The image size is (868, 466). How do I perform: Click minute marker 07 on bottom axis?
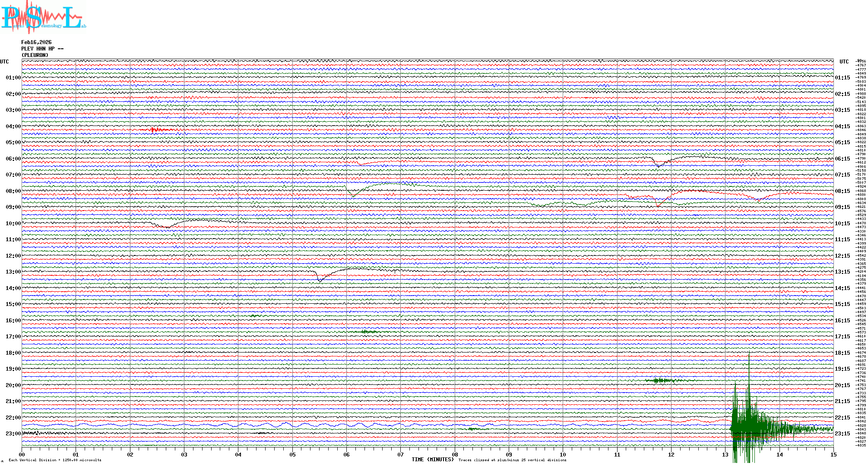click(x=401, y=454)
